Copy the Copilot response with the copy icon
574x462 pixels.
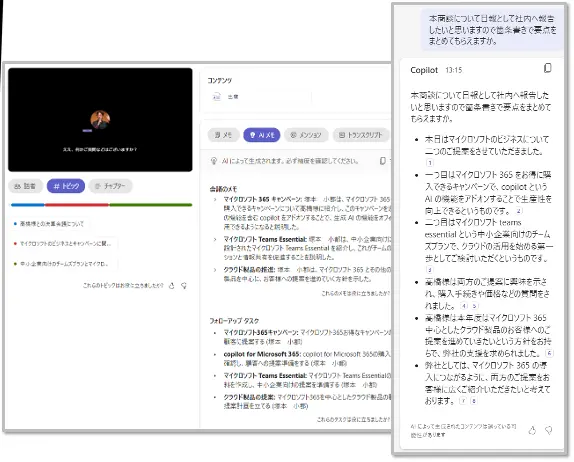tap(548, 68)
